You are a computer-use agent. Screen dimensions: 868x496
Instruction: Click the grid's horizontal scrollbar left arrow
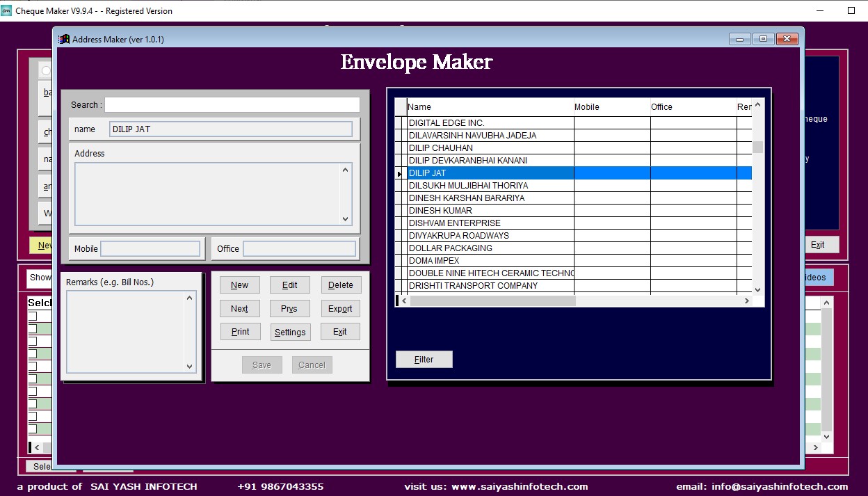(404, 301)
